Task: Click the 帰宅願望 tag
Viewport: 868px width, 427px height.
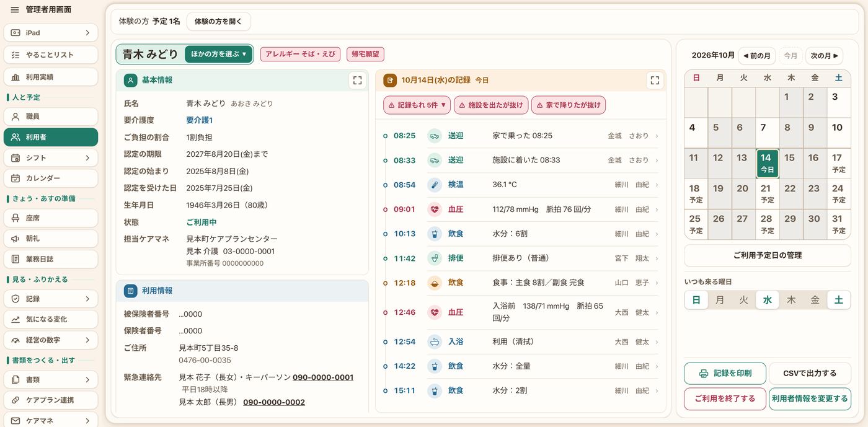Action: coord(365,54)
